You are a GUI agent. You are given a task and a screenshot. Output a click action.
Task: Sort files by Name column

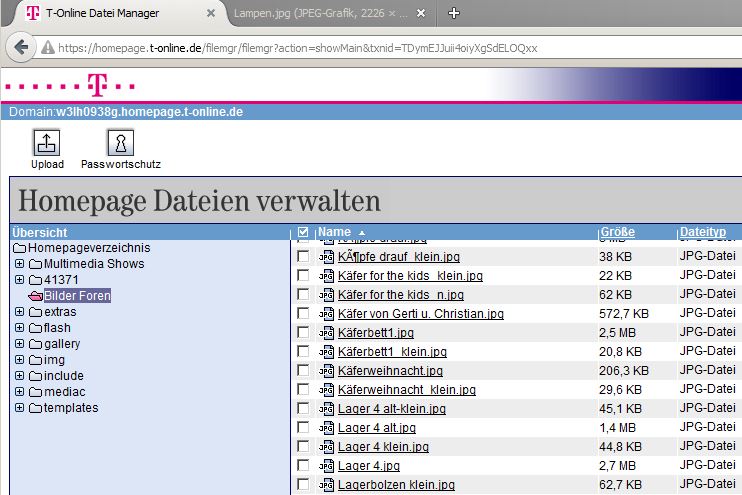tap(335, 232)
